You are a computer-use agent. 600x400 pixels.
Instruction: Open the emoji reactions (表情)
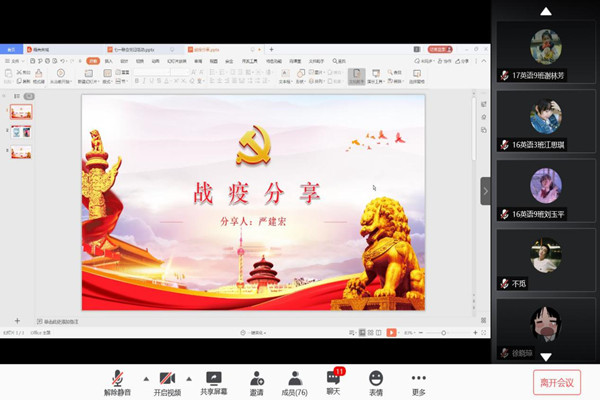click(376, 381)
